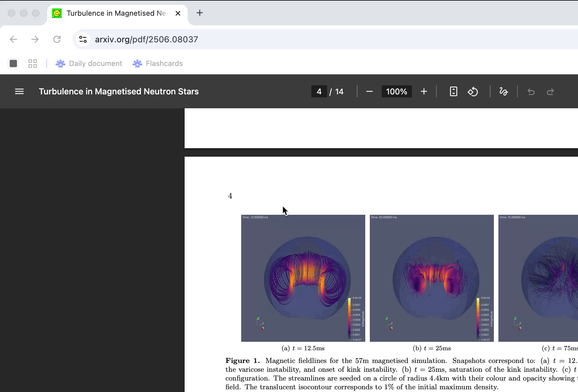Screen dimensions: 578x392
Task: Click the redo arrow in PDF toolbar
Action: (x=550, y=91)
